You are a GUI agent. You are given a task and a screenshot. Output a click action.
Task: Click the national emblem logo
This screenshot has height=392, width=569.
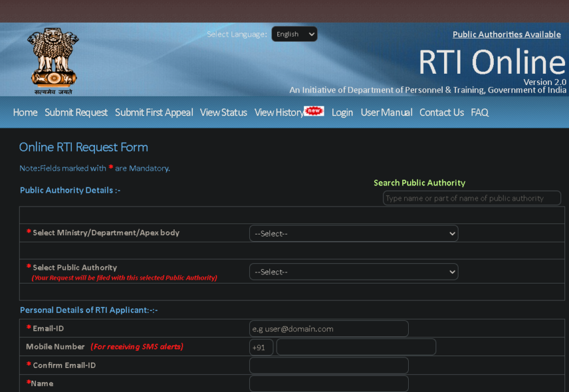pos(54,61)
